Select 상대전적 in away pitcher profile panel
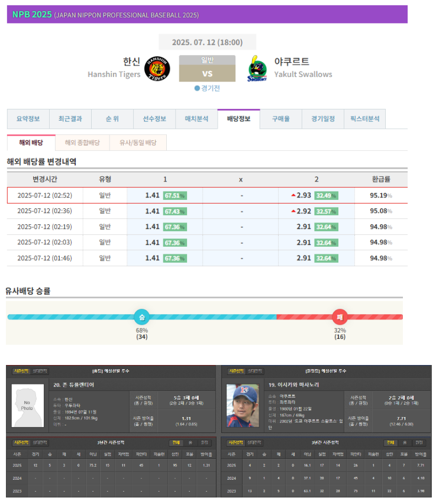 pyautogui.click(x=254, y=371)
